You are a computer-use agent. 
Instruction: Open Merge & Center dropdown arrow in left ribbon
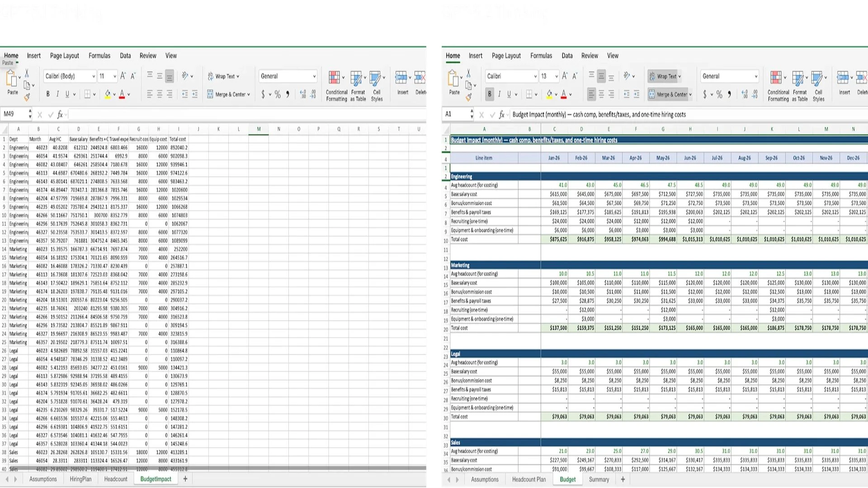249,95
